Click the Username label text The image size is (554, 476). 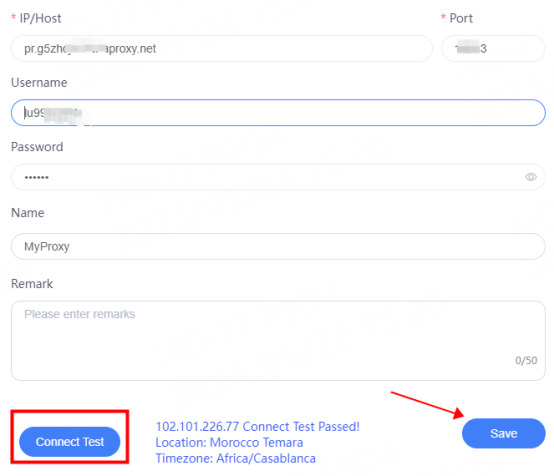pos(39,83)
